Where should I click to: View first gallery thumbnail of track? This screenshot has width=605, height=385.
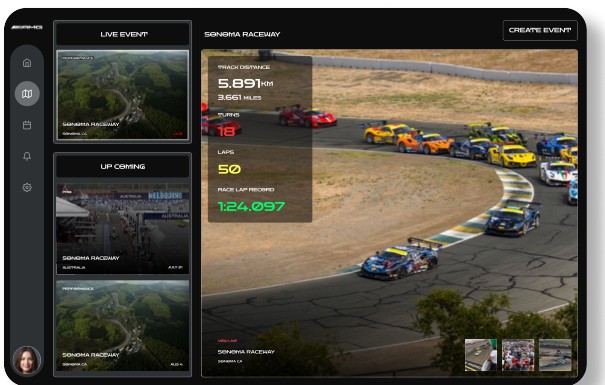(480, 355)
